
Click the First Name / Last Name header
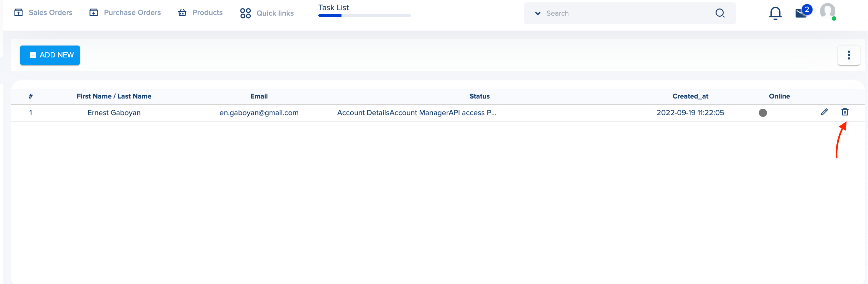[x=114, y=96]
